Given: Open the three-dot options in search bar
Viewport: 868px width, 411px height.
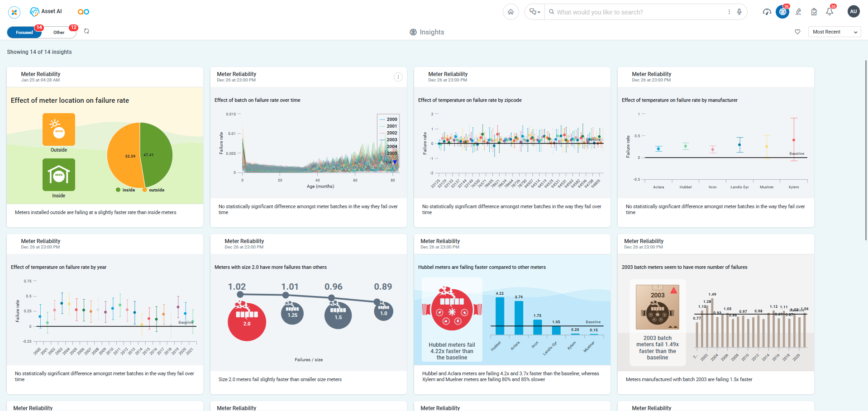Looking at the screenshot, I should 729,12.
